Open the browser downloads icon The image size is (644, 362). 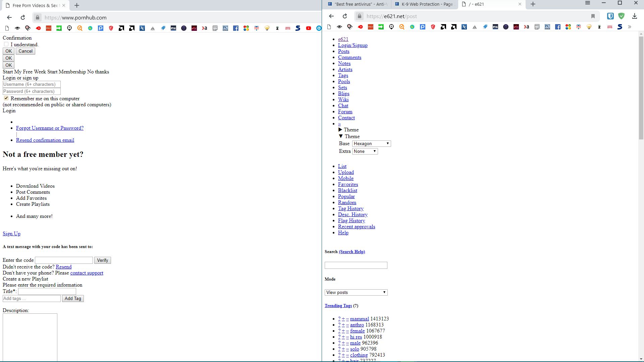634,16
